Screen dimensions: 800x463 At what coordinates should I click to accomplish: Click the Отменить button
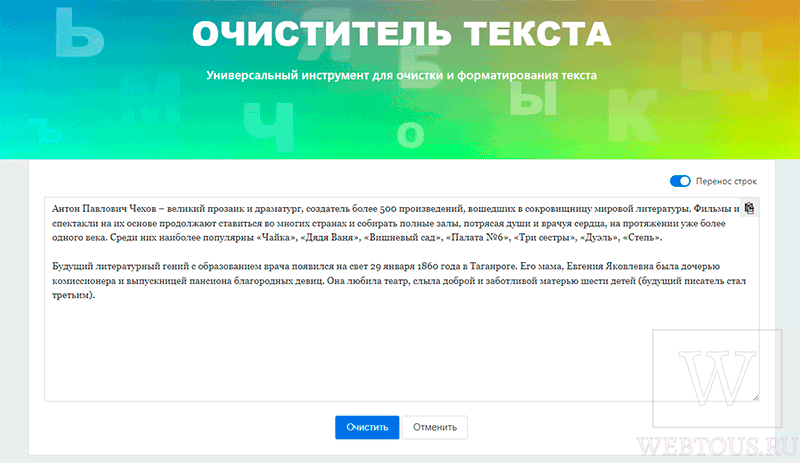pos(435,427)
